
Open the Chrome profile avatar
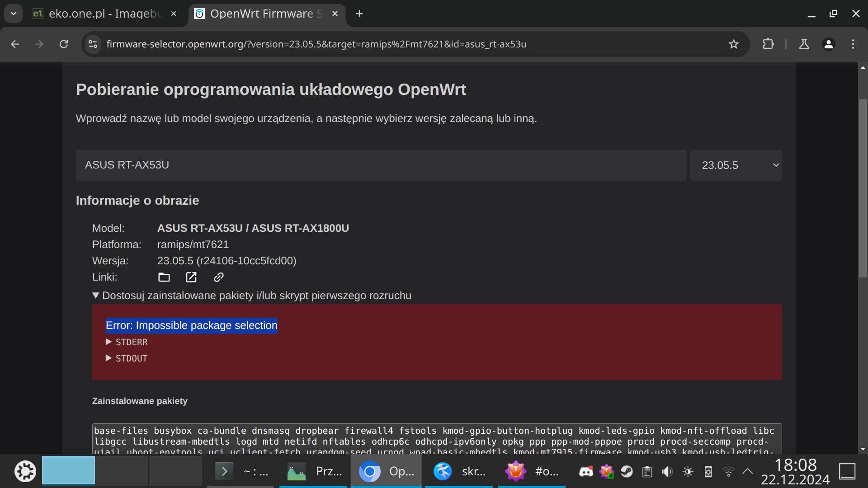(x=829, y=44)
